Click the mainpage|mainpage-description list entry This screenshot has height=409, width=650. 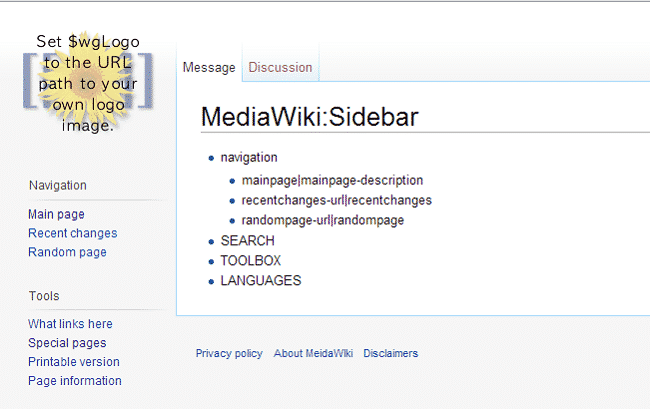coord(332,181)
